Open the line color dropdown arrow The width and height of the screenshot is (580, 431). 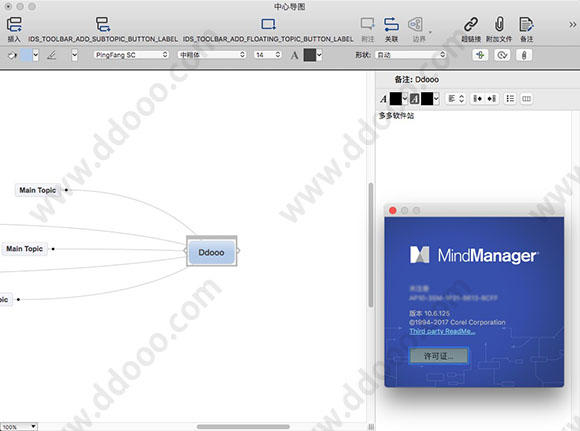[x=75, y=55]
